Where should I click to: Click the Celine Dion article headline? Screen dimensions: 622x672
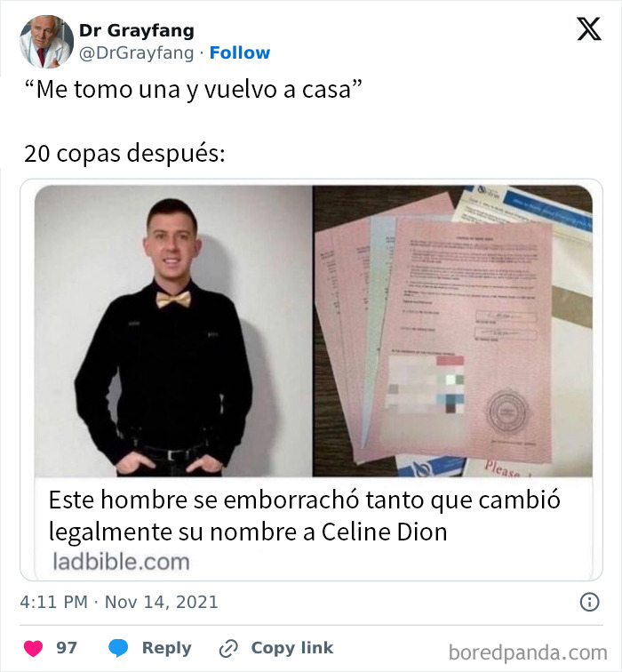coord(304,516)
